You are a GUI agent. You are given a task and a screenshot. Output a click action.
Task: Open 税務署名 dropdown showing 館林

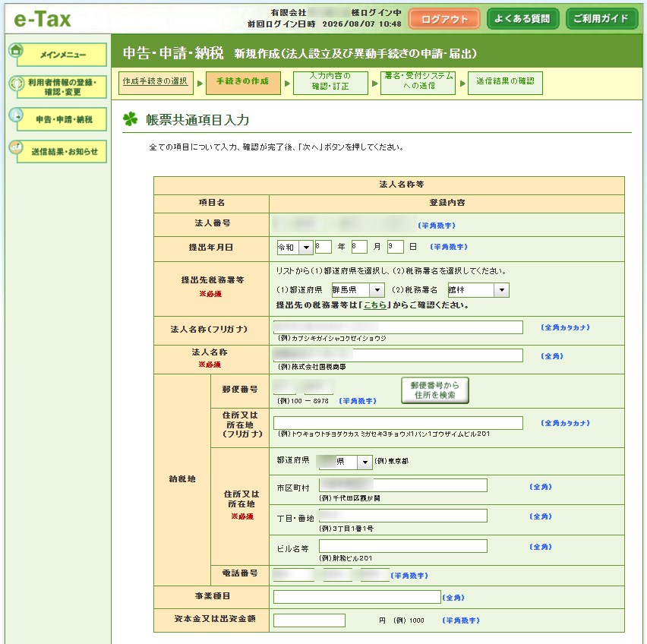coord(478,290)
